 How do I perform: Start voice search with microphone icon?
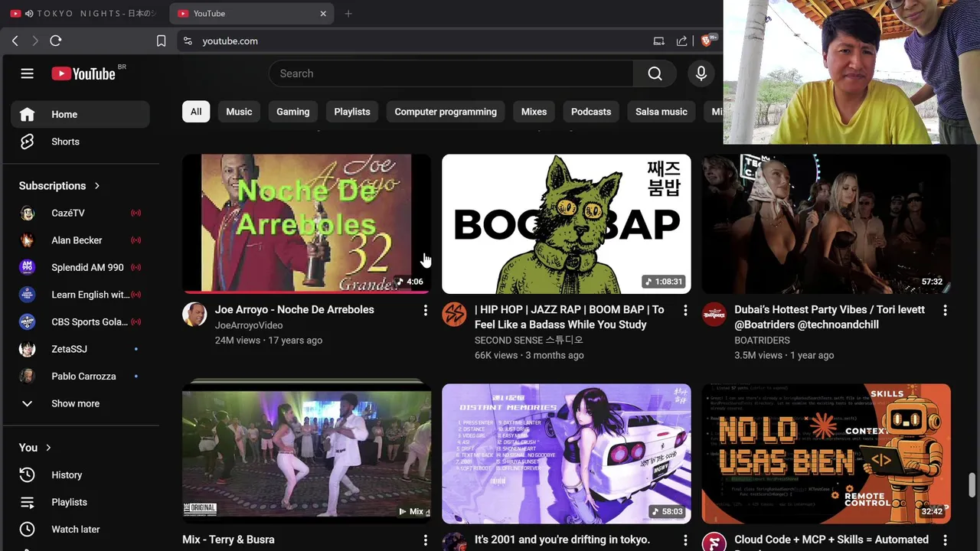pos(701,73)
